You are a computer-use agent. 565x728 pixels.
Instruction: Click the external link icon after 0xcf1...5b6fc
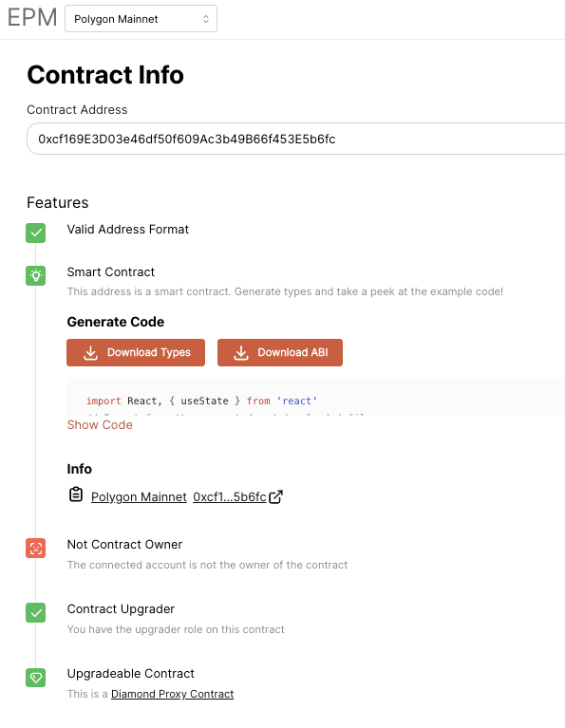[x=275, y=496]
